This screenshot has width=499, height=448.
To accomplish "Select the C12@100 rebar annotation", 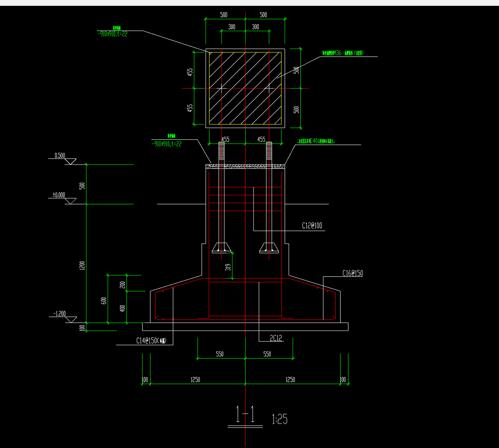I will [312, 226].
